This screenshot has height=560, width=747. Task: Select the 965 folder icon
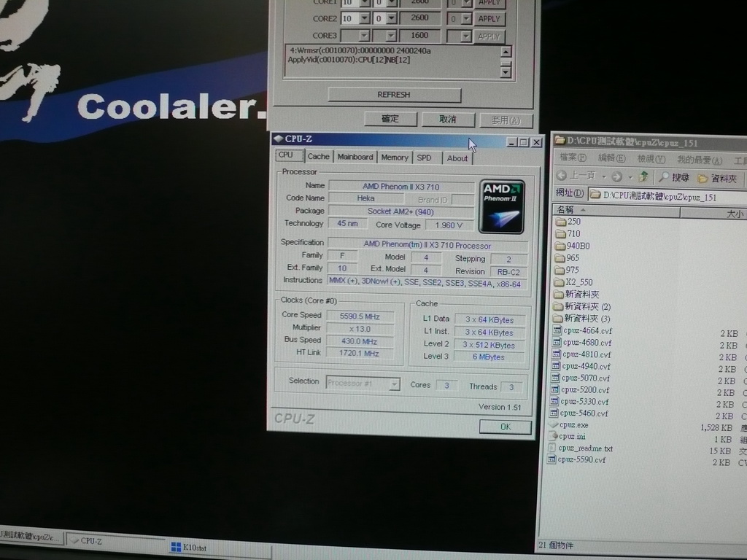tap(560, 258)
